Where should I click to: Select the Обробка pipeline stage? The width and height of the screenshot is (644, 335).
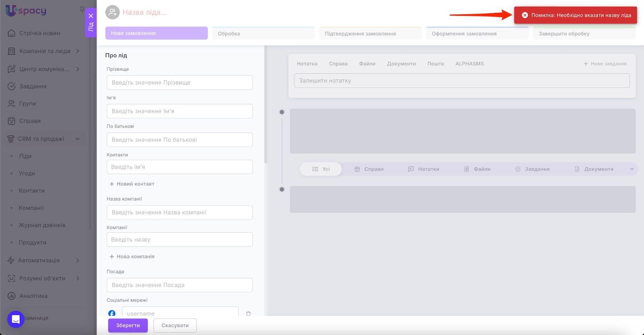[263, 33]
